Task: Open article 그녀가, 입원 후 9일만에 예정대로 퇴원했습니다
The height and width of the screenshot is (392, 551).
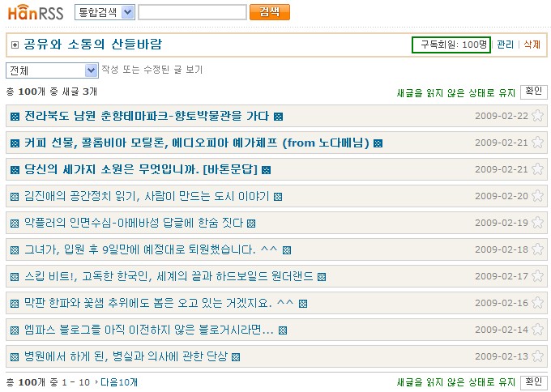Action: (x=151, y=249)
